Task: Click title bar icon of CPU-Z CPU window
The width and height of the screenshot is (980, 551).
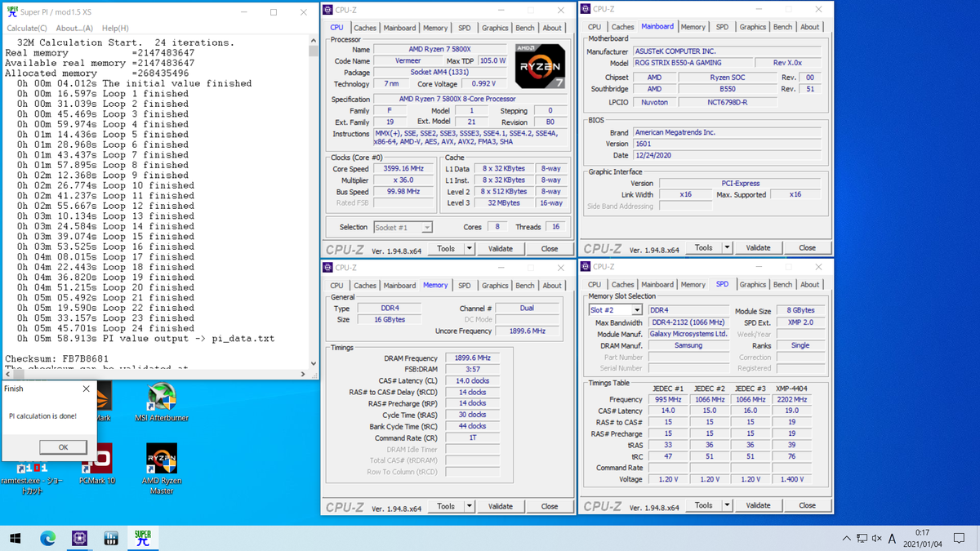Action: 328,10
